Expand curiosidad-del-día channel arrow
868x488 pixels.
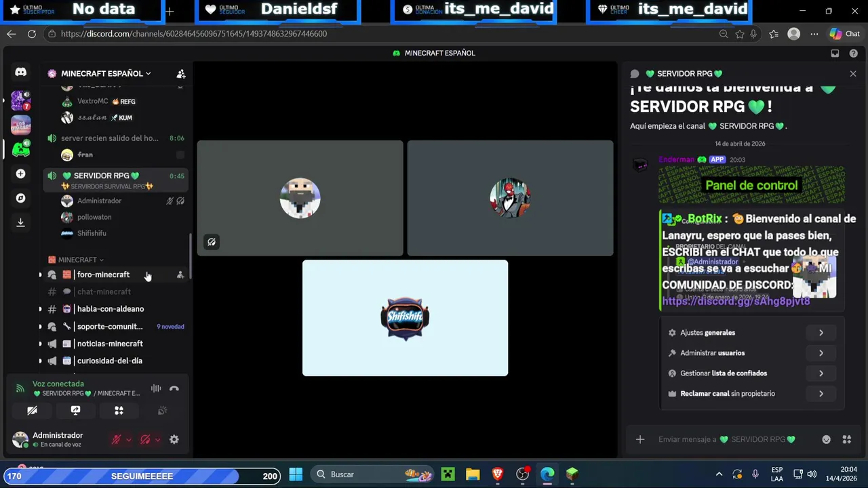40,361
